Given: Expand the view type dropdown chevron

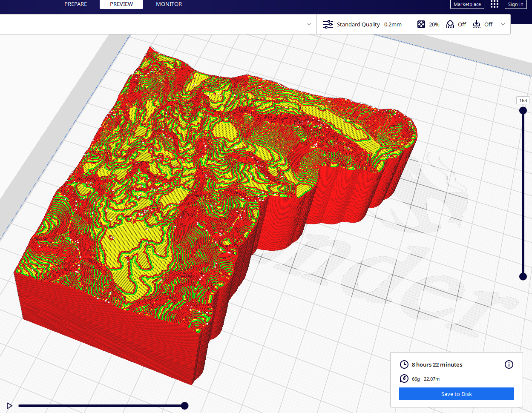Looking at the screenshot, I should [309, 24].
